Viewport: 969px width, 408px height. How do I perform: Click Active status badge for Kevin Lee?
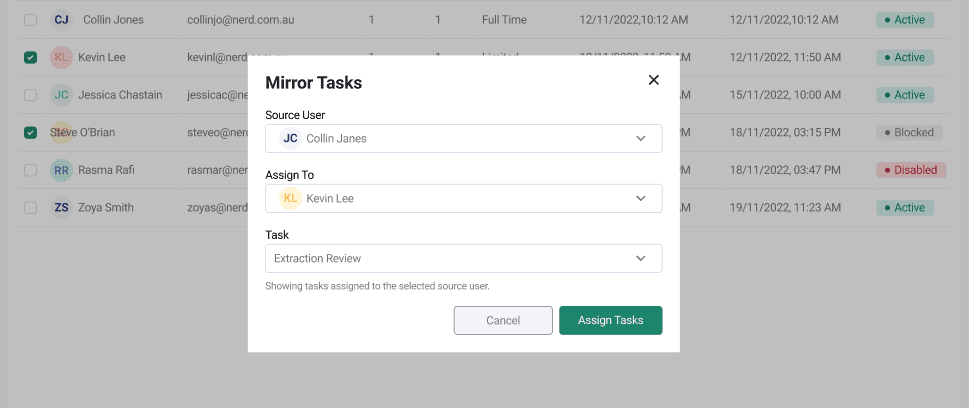[905, 57]
